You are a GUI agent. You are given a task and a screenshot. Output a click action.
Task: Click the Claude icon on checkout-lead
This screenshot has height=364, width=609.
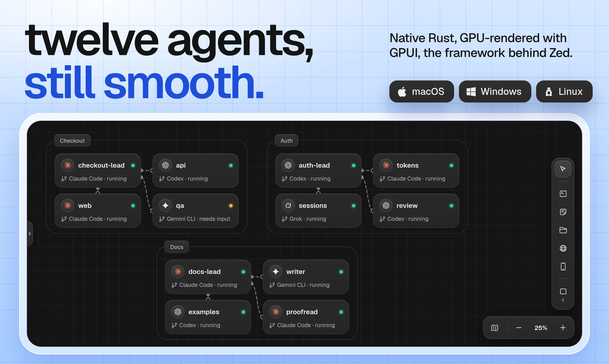click(68, 165)
